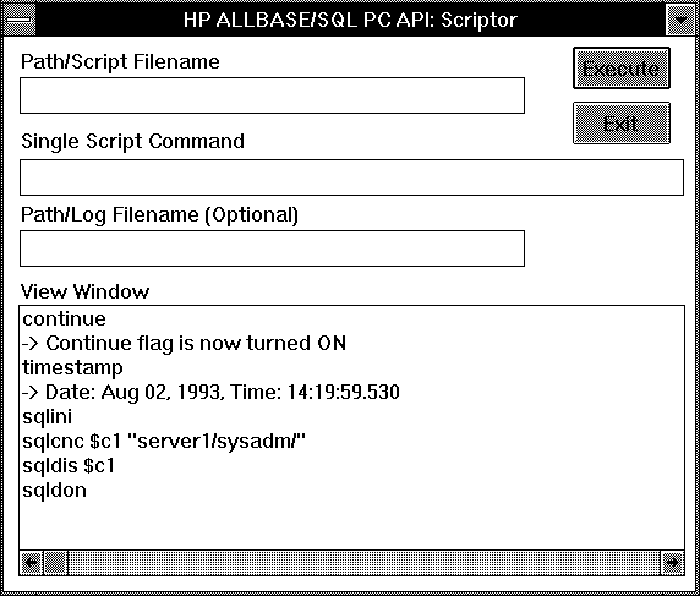
Task: Select the "timestamp" command line
Action: [x=73, y=368]
